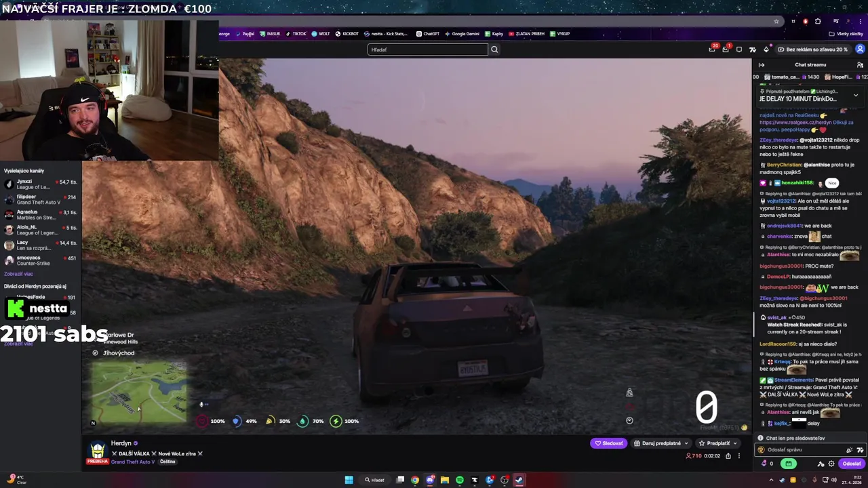The image size is (868, 488).
Task: Click the Čeština language tag
Action: 167,462
